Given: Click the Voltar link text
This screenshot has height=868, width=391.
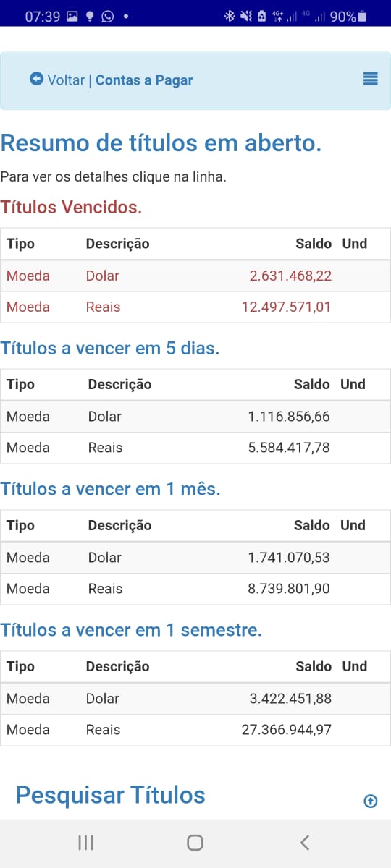Looking at the screenshot, I should click(66, 80).
